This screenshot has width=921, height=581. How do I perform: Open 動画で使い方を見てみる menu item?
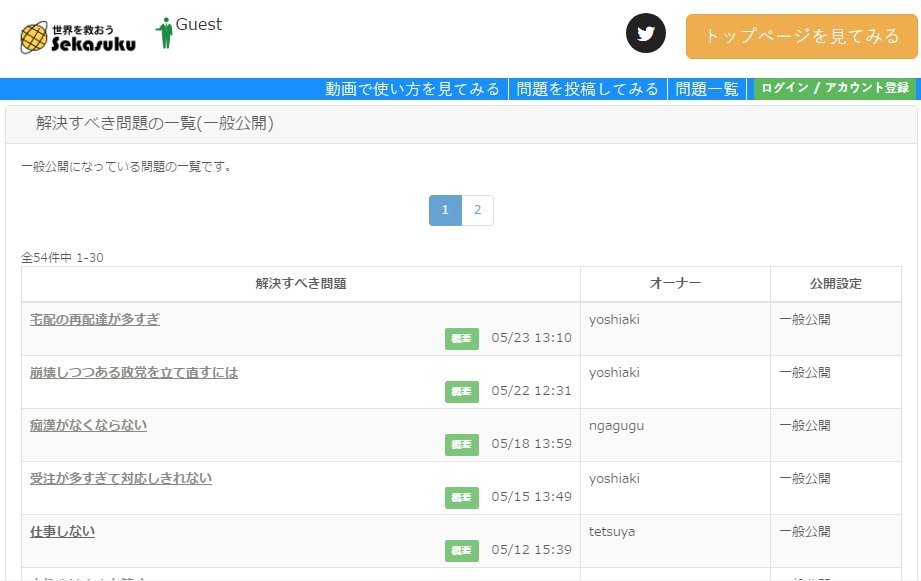pos(412,89)
